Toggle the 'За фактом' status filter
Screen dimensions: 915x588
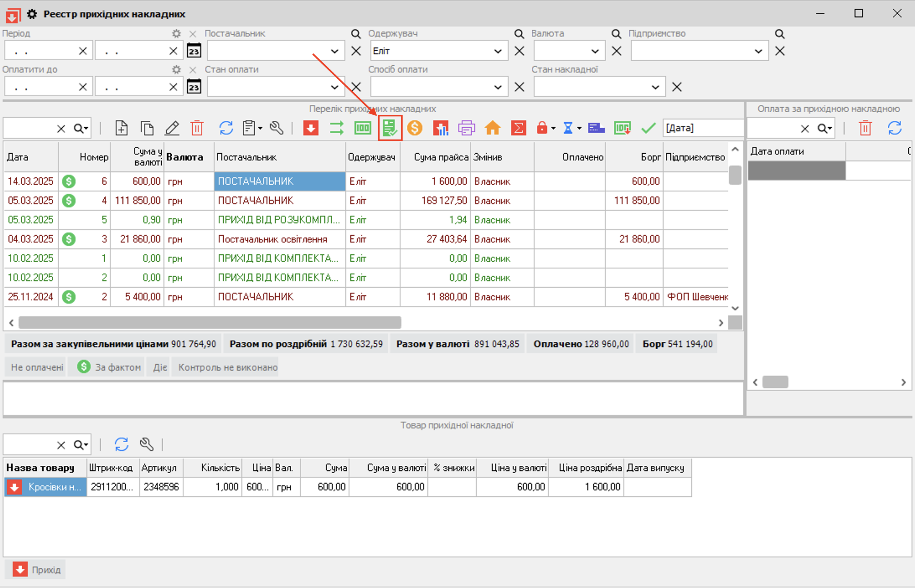click(110, 367)
